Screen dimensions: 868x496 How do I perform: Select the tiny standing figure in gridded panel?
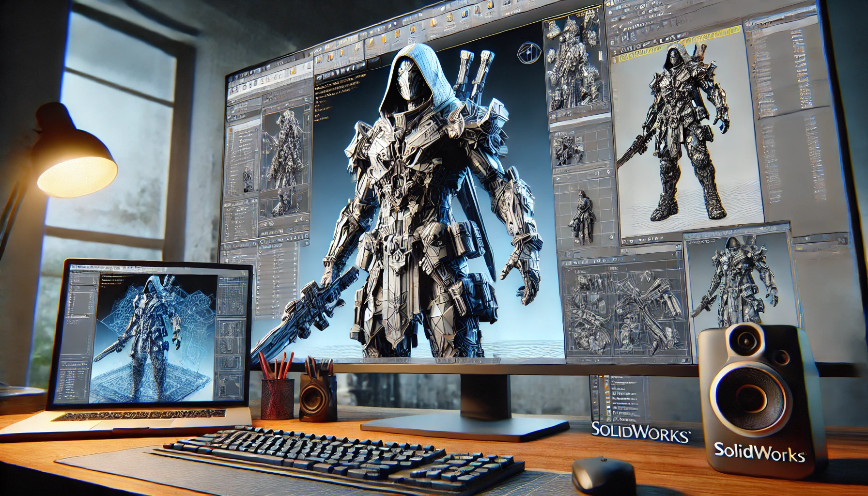[x=583, y=217]
